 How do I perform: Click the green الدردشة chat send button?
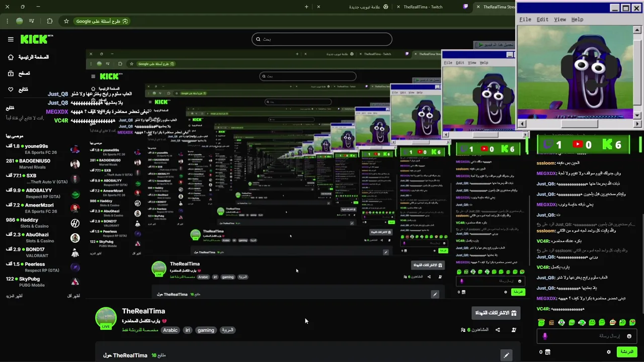[x=627, y=351]
